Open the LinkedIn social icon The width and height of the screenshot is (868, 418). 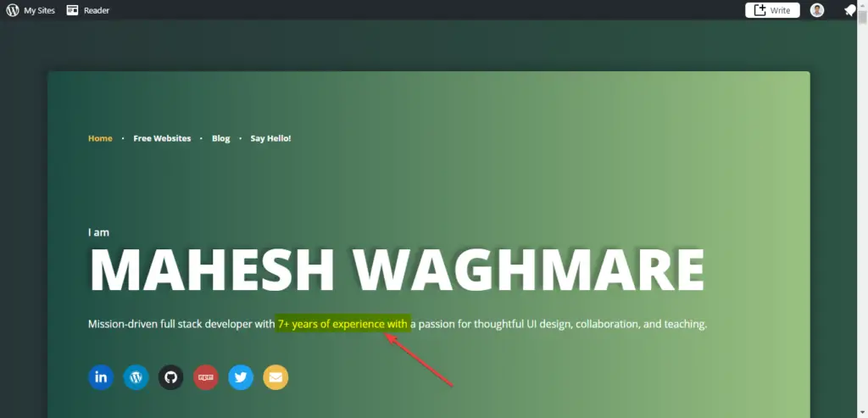101,377
